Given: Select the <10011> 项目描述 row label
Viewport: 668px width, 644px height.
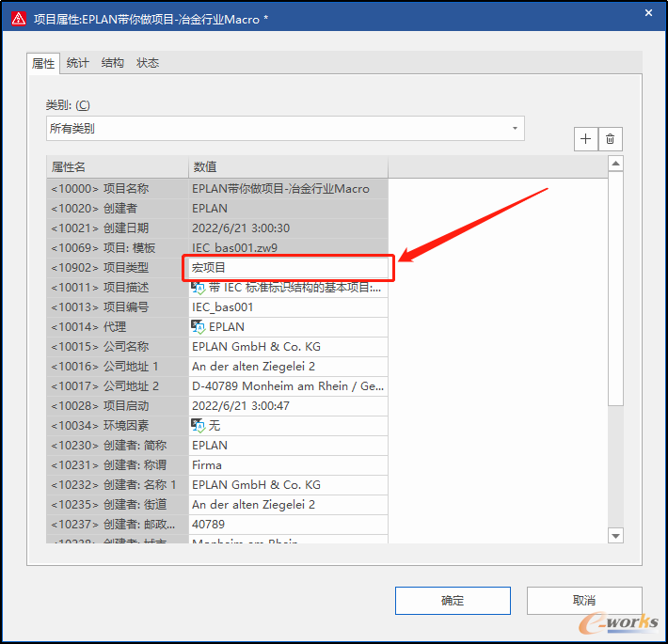Looking at the screenshot, I should [x=118, y=288].
